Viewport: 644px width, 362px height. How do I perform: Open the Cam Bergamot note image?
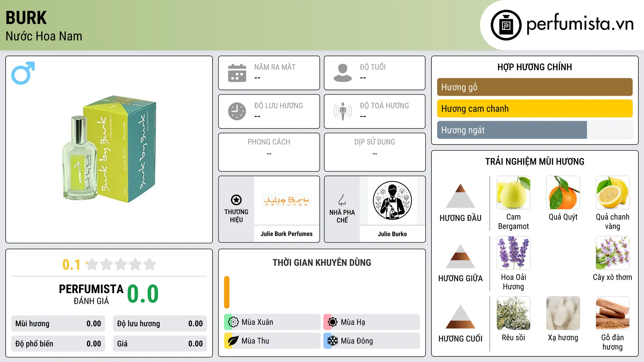pyautogui.click(x=514, y=193)
